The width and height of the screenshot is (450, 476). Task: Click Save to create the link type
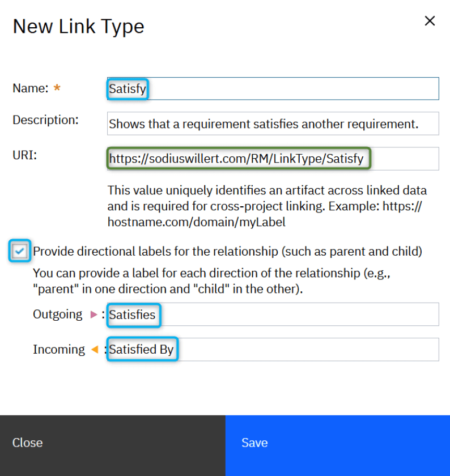(x=254, y=443)
